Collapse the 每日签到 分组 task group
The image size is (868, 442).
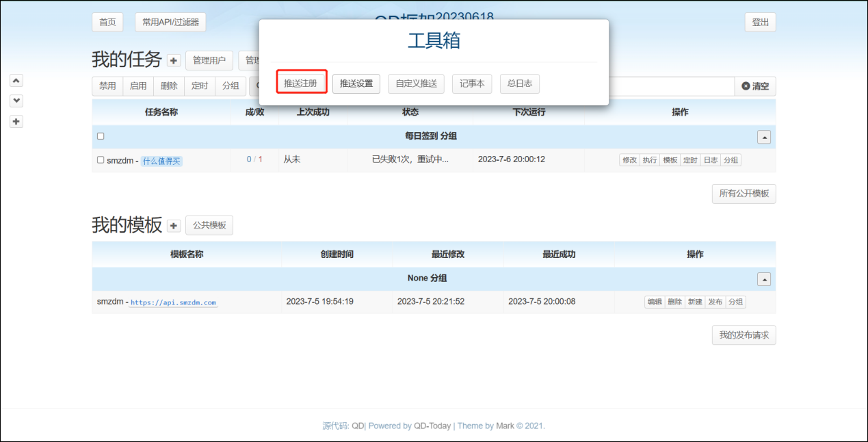click(764, 137)
